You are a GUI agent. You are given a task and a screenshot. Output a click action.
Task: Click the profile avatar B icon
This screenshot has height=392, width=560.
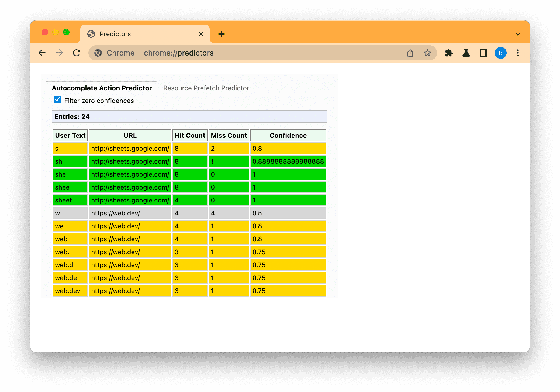pos(501,53)
